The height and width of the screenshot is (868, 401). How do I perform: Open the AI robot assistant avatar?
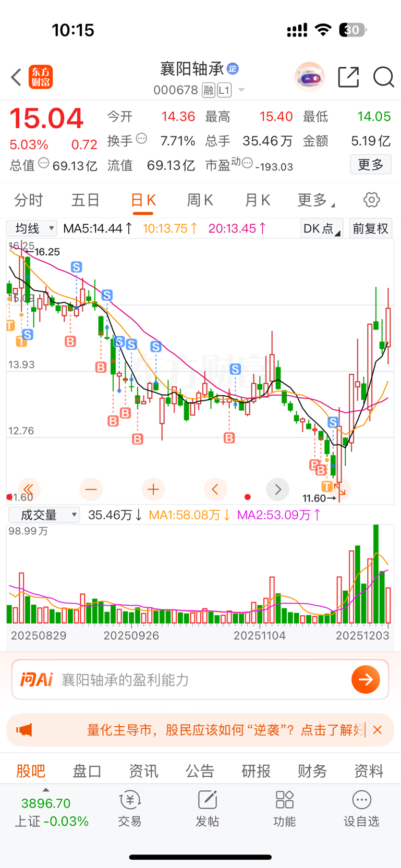click(x=310, y=77)
